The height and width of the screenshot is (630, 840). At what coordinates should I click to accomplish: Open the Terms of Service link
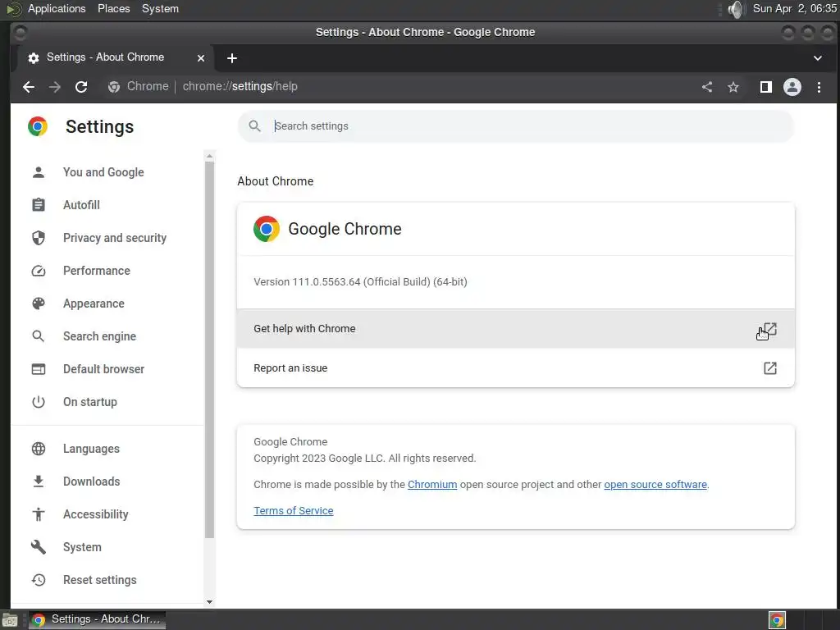point(294,510)
